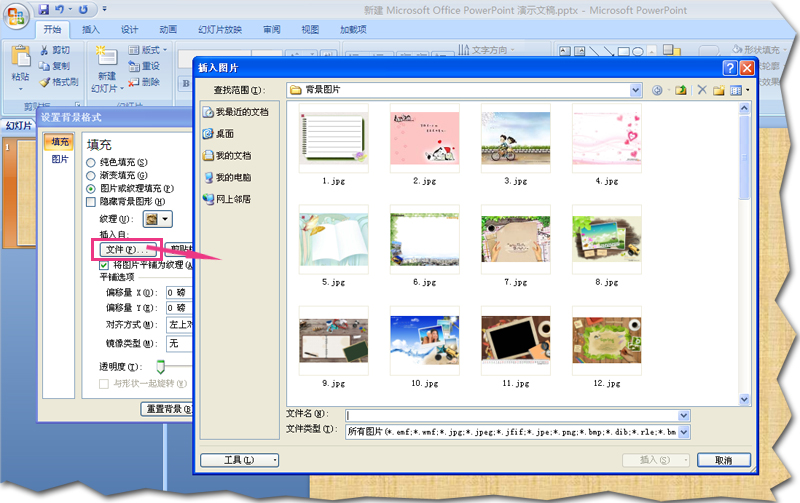This screenshot has height=503, width=800.
Task: Toggle Rotate with shape checkbox
Action: [x=104, y=384]
